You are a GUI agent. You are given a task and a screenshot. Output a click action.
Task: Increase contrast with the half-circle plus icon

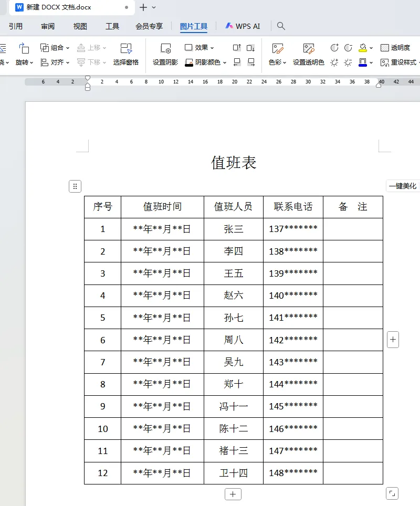(334, 48)
